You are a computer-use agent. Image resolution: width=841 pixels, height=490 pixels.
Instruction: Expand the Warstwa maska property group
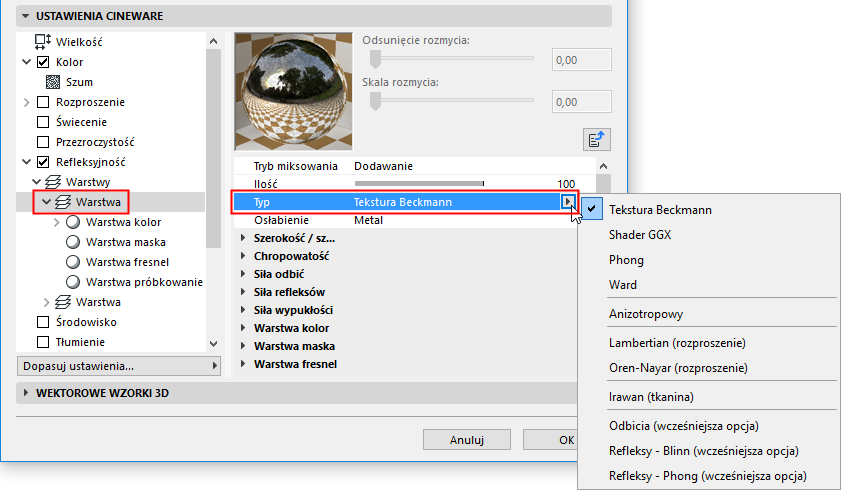(x=243, y=346)
